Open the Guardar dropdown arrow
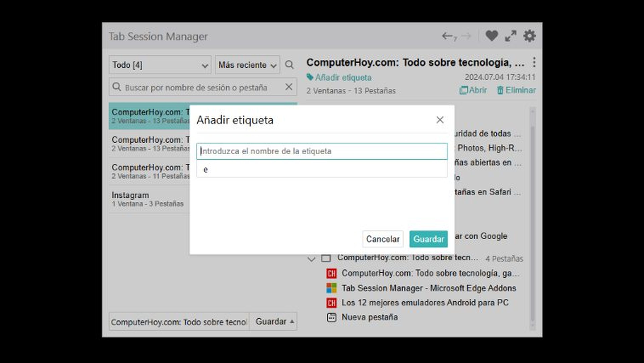Viewport: 644px width, 363px height. (x=292, y=322)
